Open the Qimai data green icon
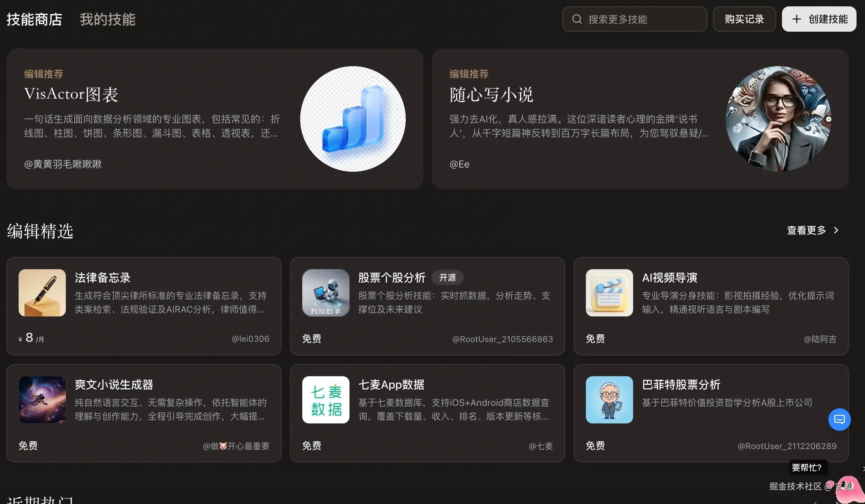Viewport: 865px width, 504px height. click(326, 400)
